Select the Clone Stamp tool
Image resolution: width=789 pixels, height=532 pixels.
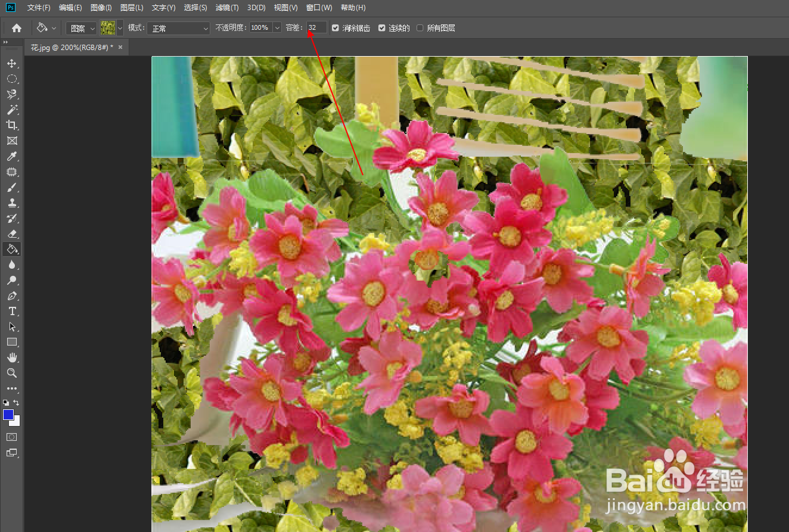(x=12, y=203)
